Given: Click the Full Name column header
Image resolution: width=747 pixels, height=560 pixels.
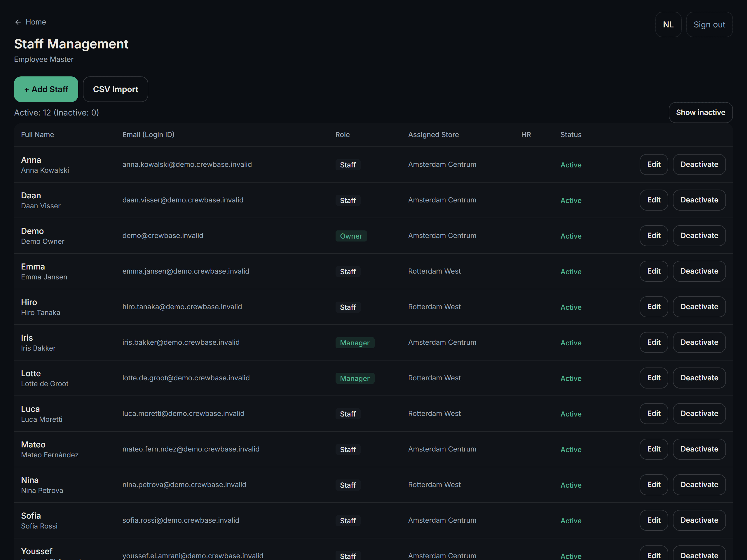Looking at the screenshot, I should tap(37, 135).
